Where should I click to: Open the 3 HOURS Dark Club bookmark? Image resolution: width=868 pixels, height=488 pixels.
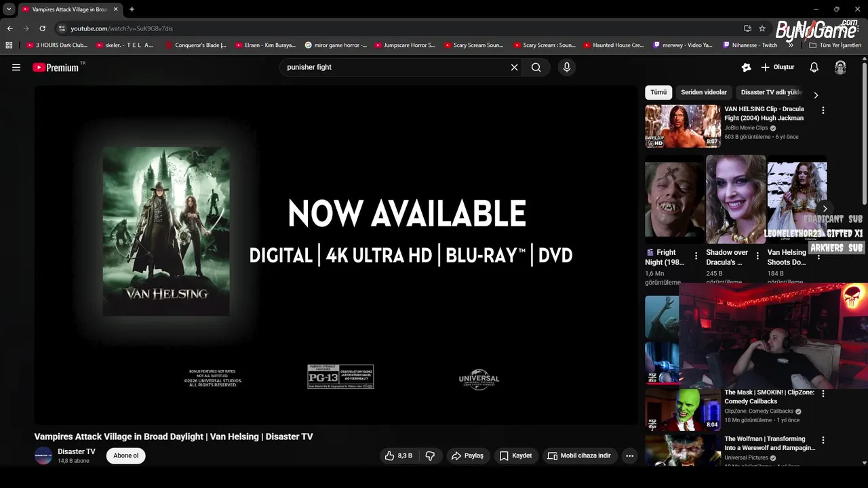(57, 45)
